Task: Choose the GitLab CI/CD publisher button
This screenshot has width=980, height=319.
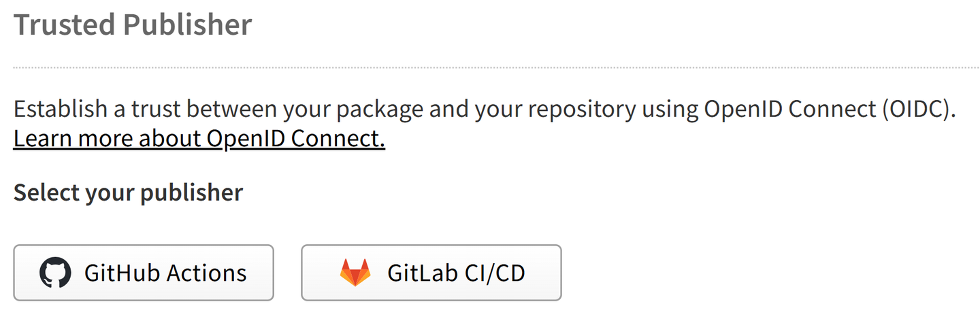Action: [x=431, y=273]
